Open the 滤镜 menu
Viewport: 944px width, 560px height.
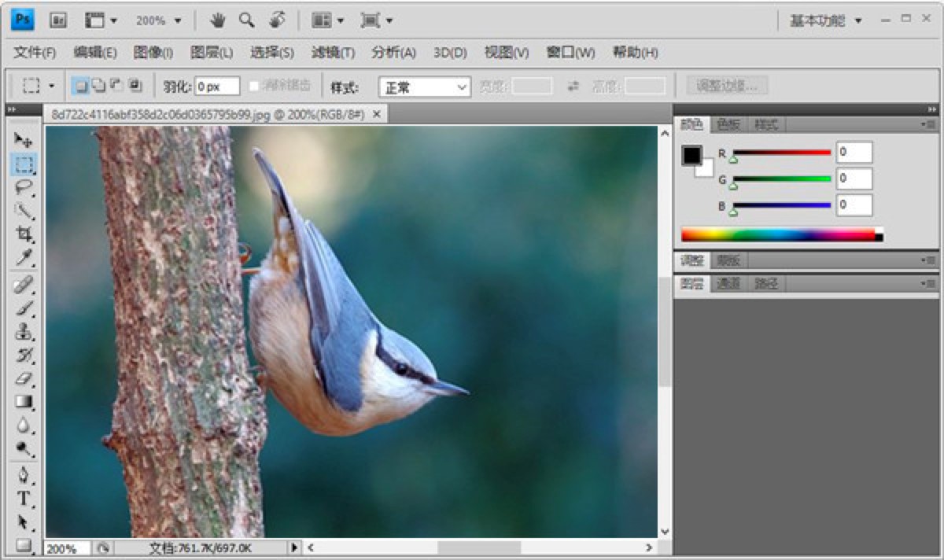pos(334,53)
